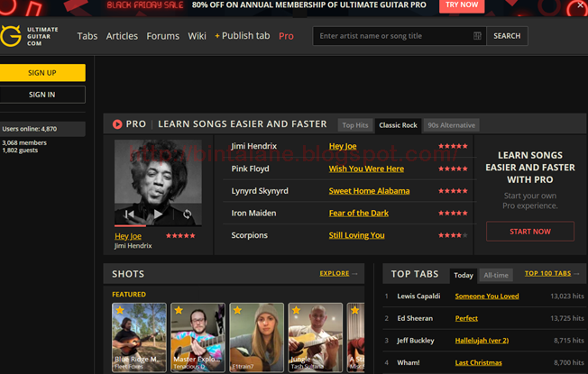This screenshot has height=374, width=588.
Task: Click Publish tab link
Action: click(243, 36)
